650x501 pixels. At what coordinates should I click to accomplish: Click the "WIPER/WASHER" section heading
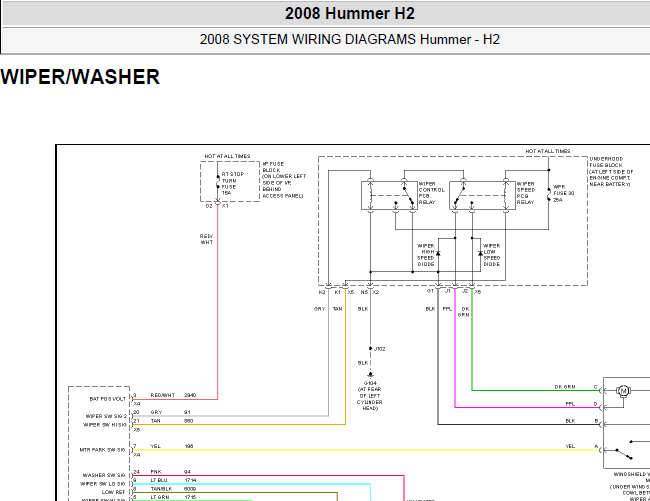[x=80, y=77]
